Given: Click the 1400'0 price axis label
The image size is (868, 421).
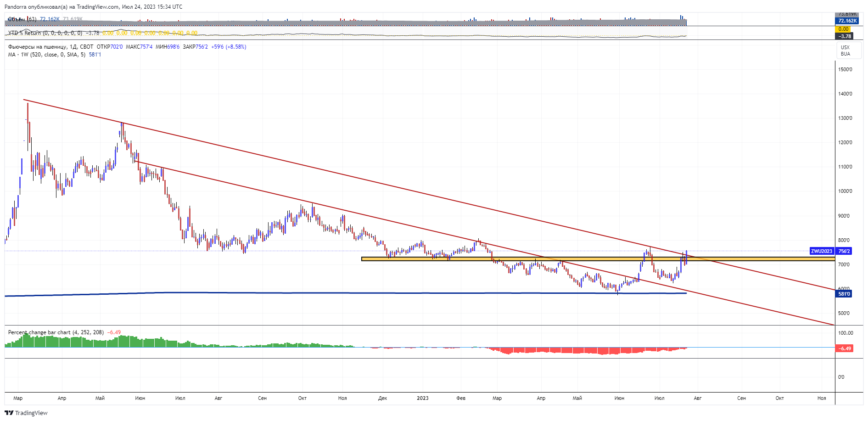Looking at the screenshot, I should coord(845,94).
